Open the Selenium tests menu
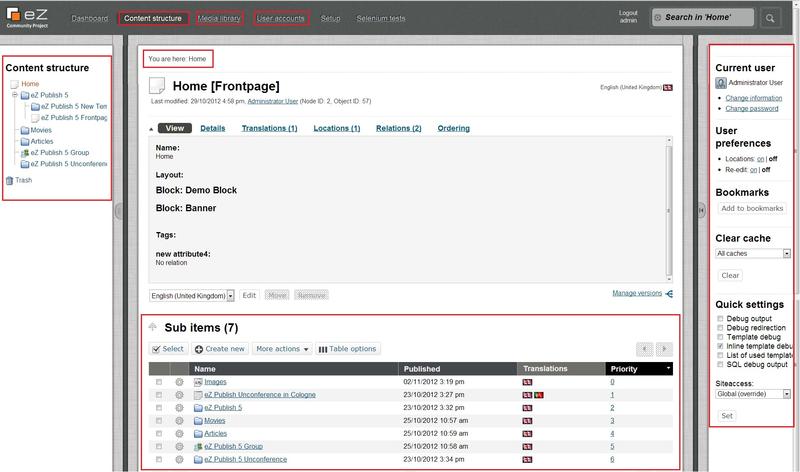The image size is (800, 472). point(381,18)
